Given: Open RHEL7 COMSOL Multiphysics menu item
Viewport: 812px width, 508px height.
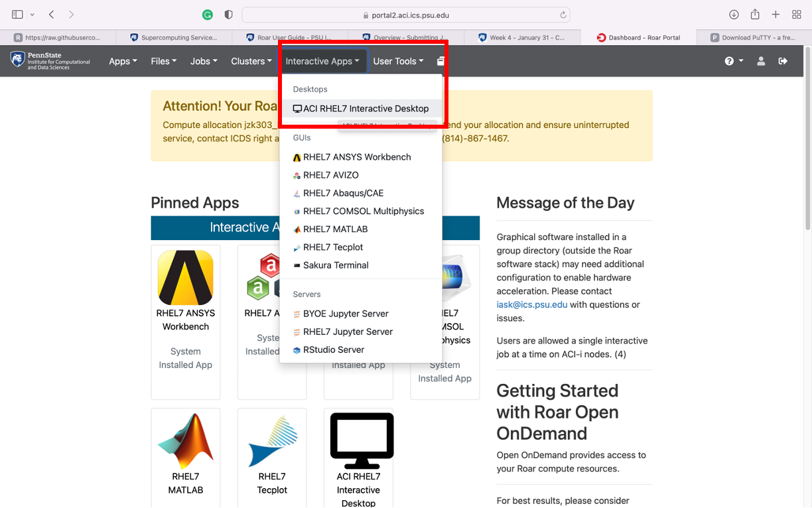Looking at the screenshot, I should (361, 211).
